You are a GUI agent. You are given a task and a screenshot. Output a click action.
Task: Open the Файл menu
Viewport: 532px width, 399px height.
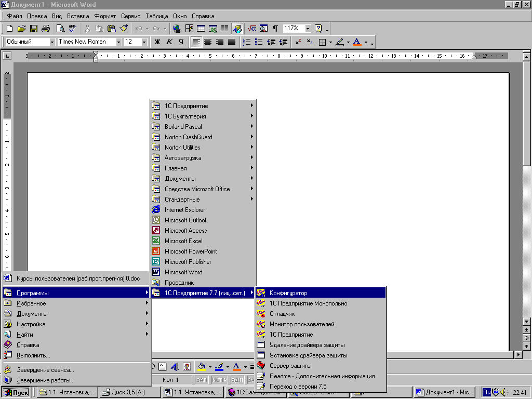click(14, 16)
